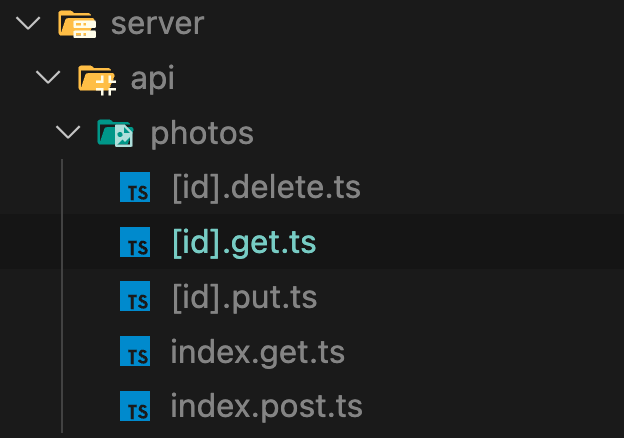This screenshot has height=438, width=624.
Task: Click the TS icon beside [id].put.ts
Action: [134, 297]
